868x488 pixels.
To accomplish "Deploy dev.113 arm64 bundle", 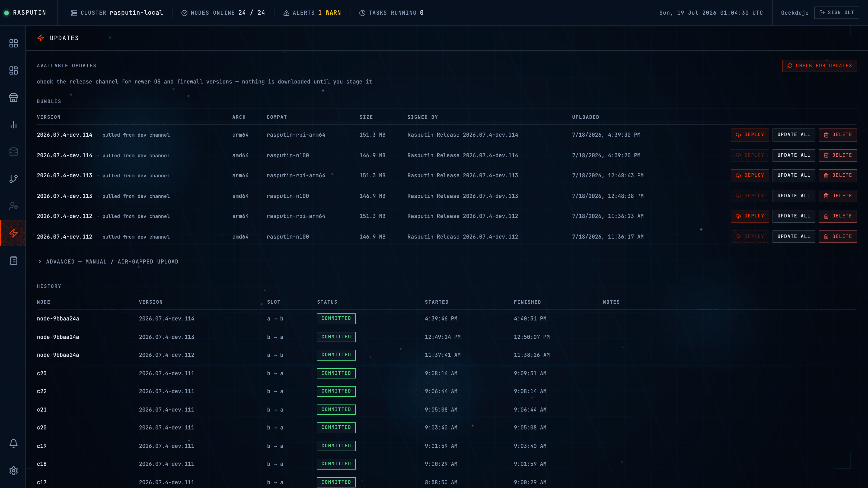I will (750, 175).
